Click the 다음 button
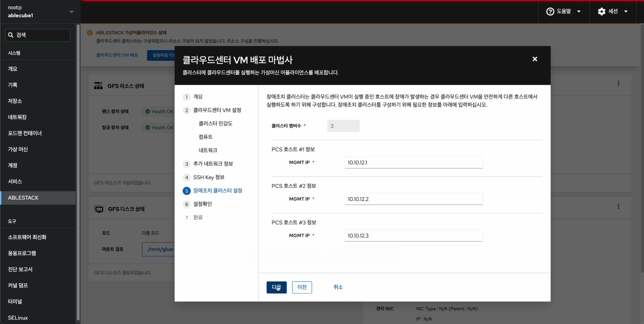Image resolution: width=644 pixels, height=324 pixels. (x=276, y=287)
